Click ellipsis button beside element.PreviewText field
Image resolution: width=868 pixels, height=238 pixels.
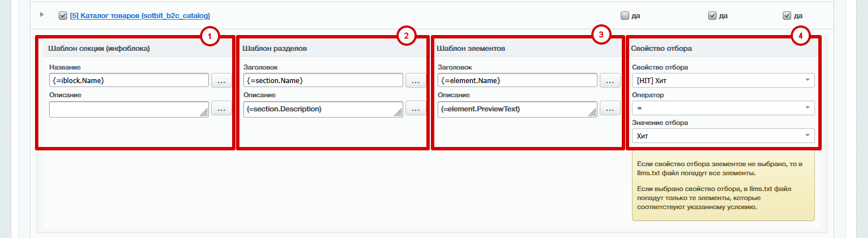click(610, 109)
